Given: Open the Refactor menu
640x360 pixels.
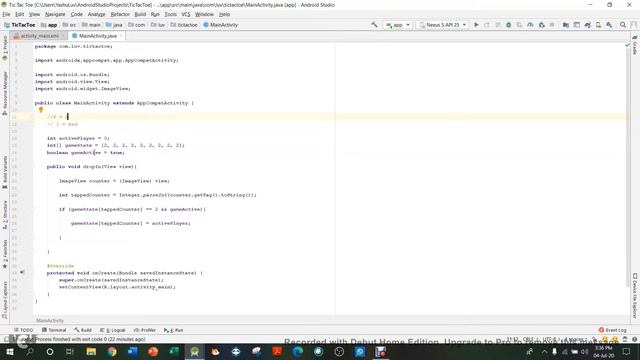Looking at the screenshot, I should [x=120, y=14].
